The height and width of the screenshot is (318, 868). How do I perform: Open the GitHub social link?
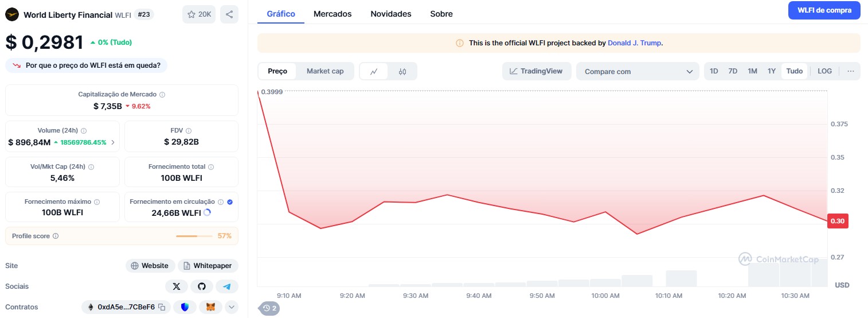click(202, 286)
